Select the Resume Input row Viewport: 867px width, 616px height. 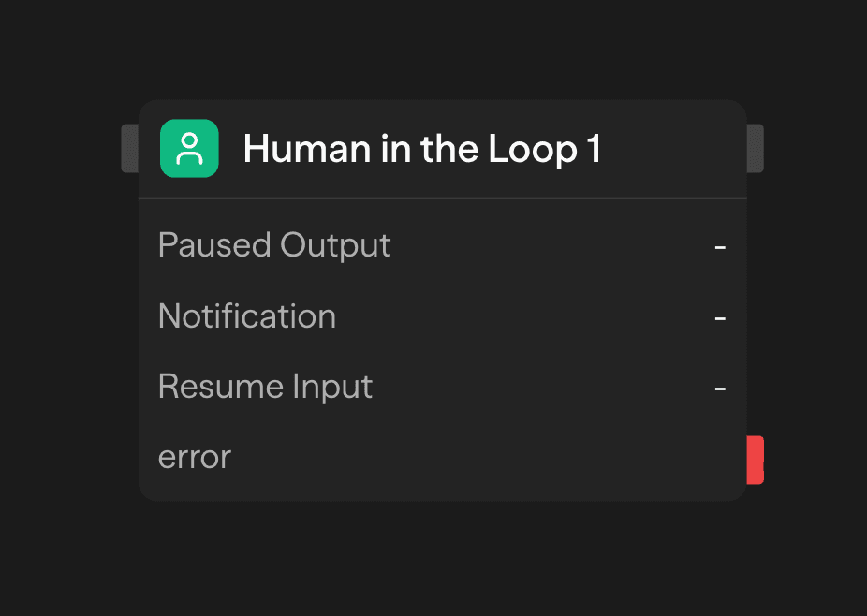265,387
